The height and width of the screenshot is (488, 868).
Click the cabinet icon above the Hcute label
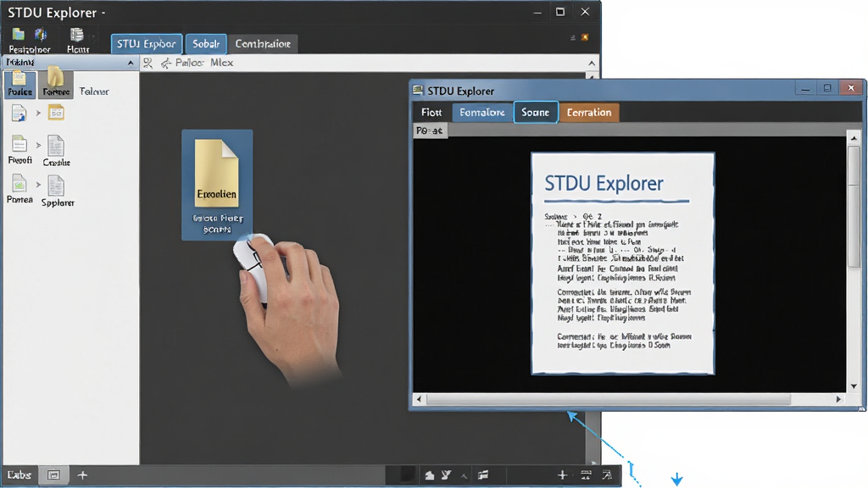pyautogui.click(x=76, y=35)
